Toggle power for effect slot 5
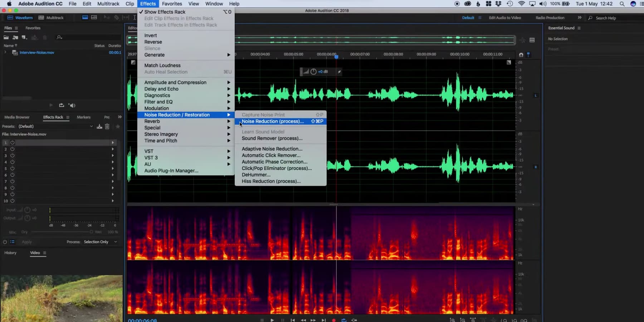 [13, 169]
